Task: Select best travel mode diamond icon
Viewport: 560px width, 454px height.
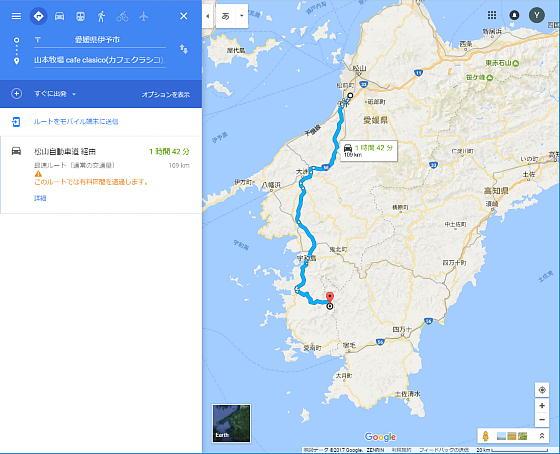Action: [38, 16]
